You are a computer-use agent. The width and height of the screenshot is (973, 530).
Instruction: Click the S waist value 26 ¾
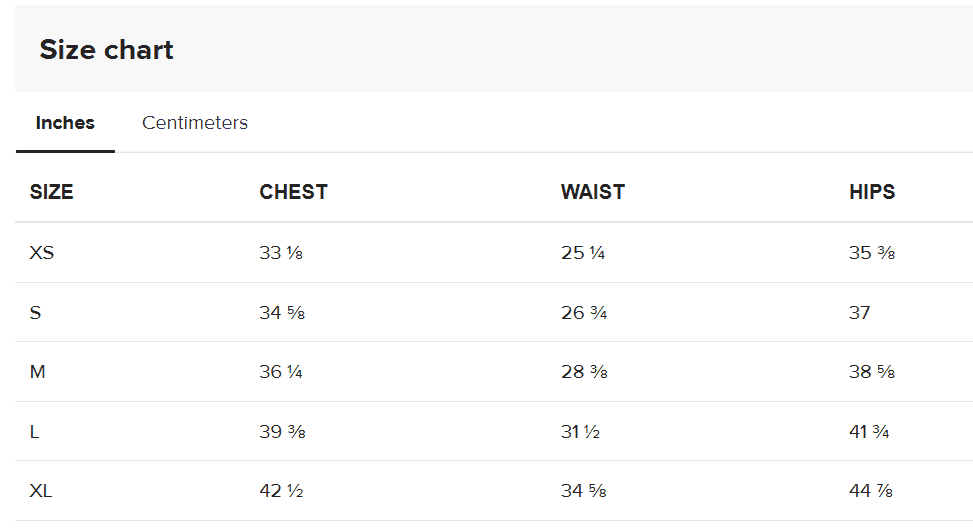click(584, 313)
